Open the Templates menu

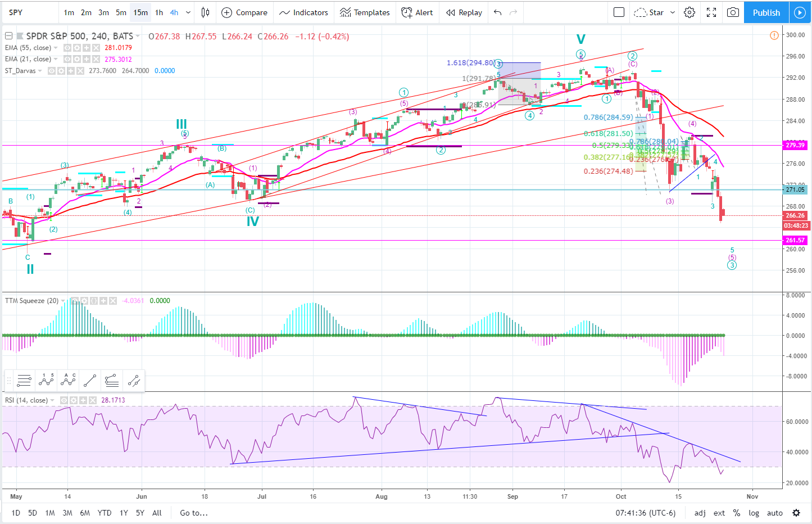pos(365,12)
